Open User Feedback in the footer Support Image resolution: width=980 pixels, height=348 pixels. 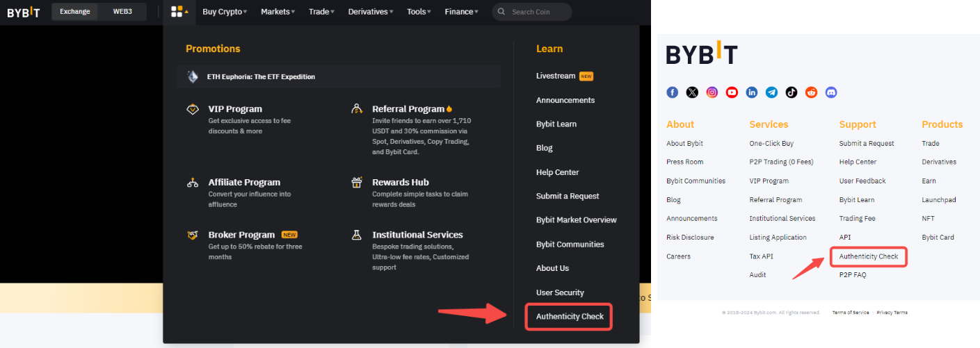[862, 181]
